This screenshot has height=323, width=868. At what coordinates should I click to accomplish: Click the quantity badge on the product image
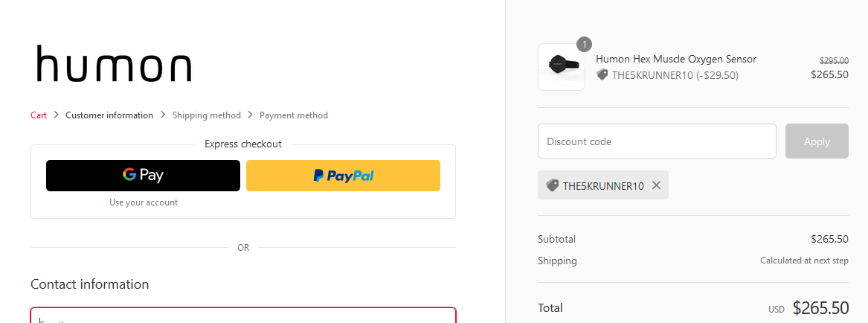pyautogui.click(x=584, y=45)
